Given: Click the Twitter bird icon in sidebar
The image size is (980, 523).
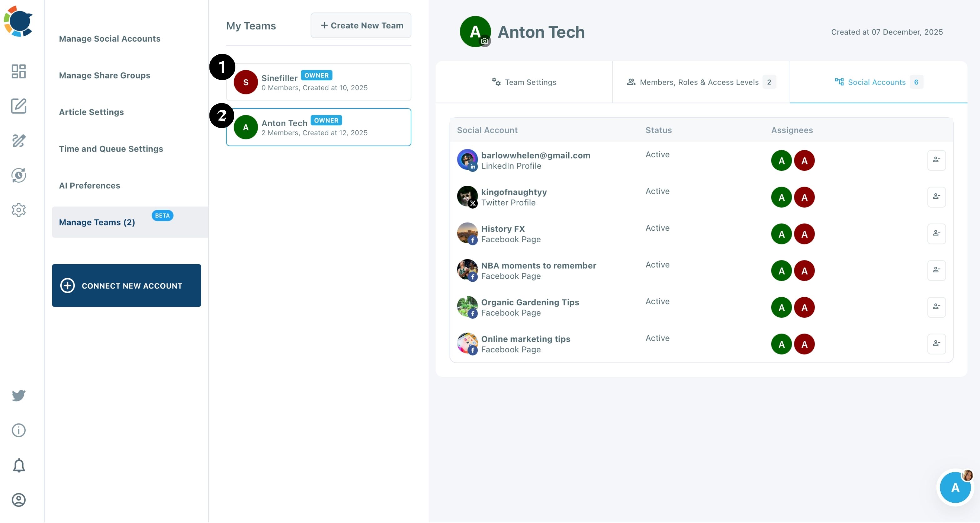Looking at the screenshot, I should click(18, 395).
